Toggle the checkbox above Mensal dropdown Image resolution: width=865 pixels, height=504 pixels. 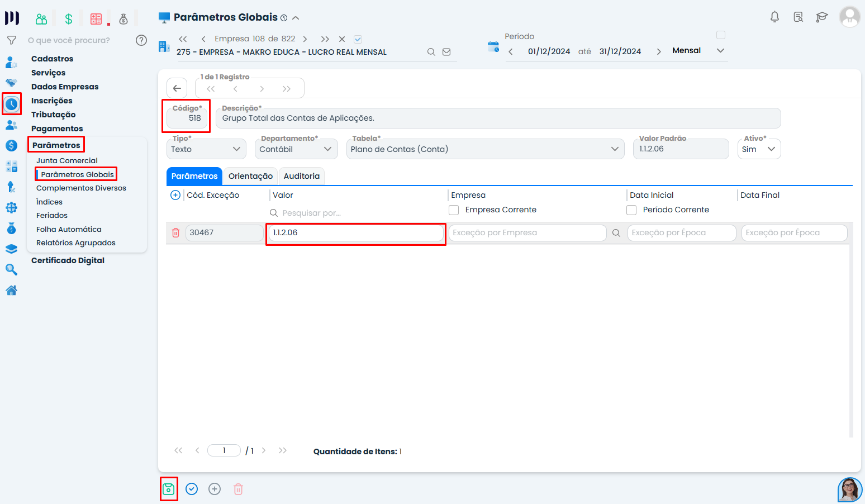click(x=721, y=35)
